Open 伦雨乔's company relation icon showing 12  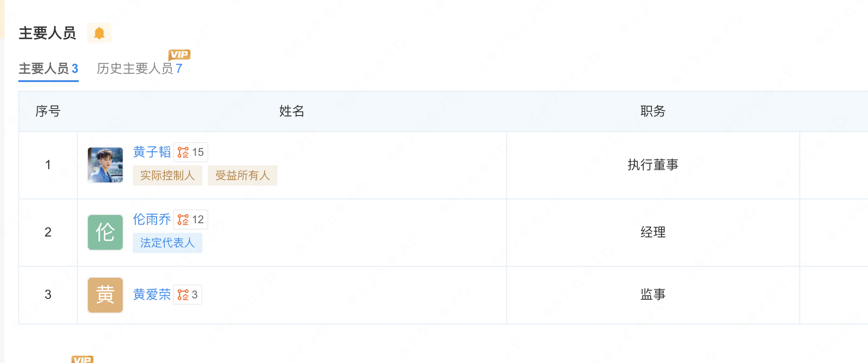pos(191,220)
